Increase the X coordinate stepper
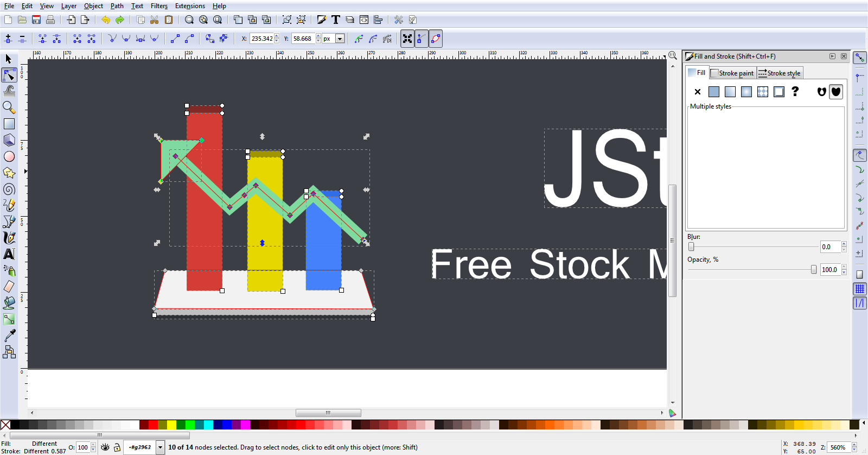The width and height of the screenshot is (868, 455). click(277, 36)
